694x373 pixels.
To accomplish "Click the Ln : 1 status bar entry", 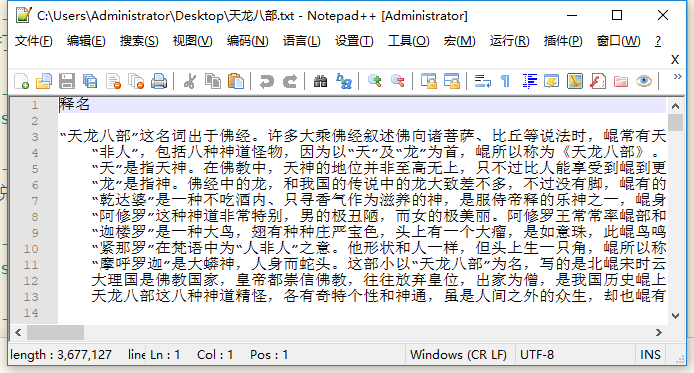I will click(x=165, y=355).
